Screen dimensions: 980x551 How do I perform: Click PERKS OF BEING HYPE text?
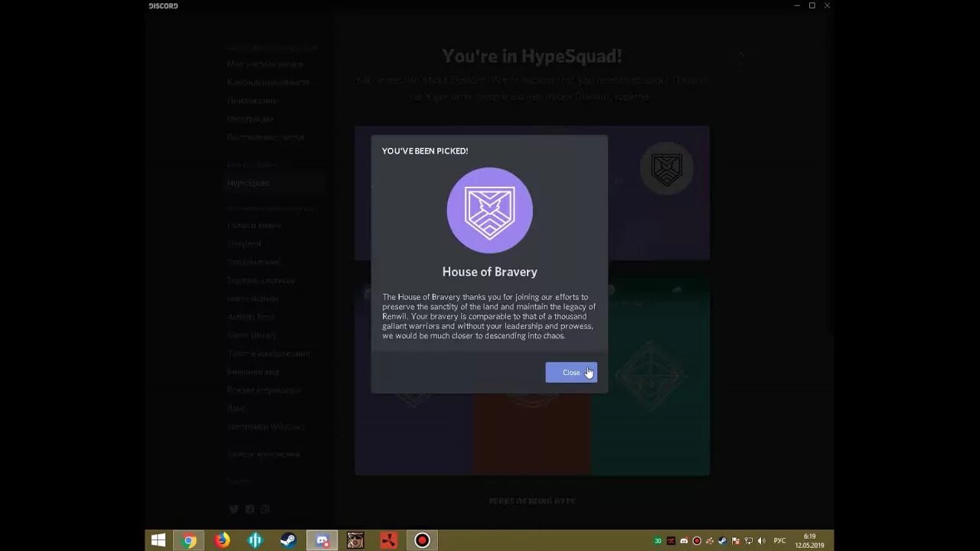pos(532,501)
